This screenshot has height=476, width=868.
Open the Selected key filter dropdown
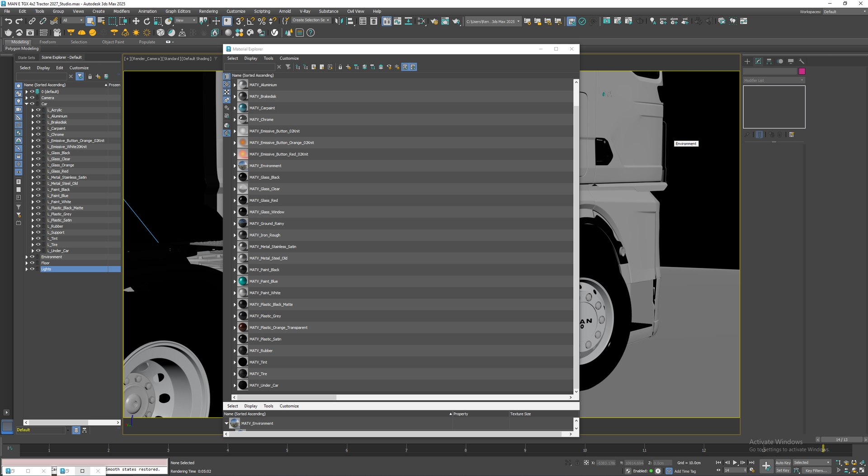[x=811, y=463]
